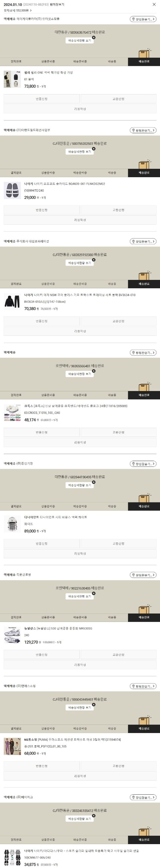Click the delivery box icon above the FILA backpack

[x=143, y=53]
